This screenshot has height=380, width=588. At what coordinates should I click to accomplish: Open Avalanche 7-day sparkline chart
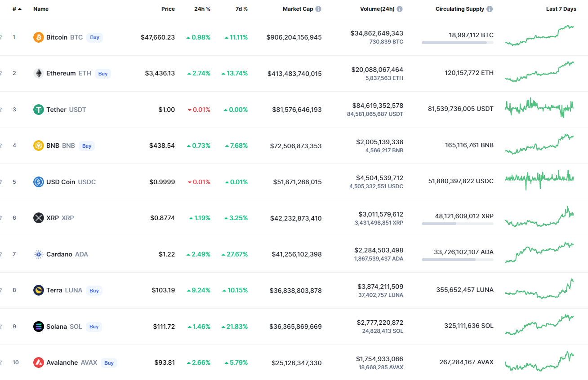(x=539, y=361)
